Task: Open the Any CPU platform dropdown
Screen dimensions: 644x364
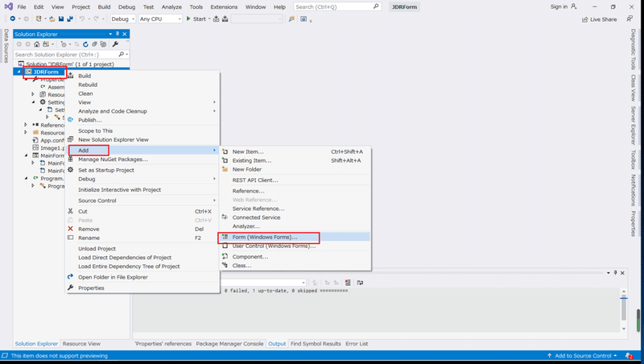Action: click(x=160, y=19)
